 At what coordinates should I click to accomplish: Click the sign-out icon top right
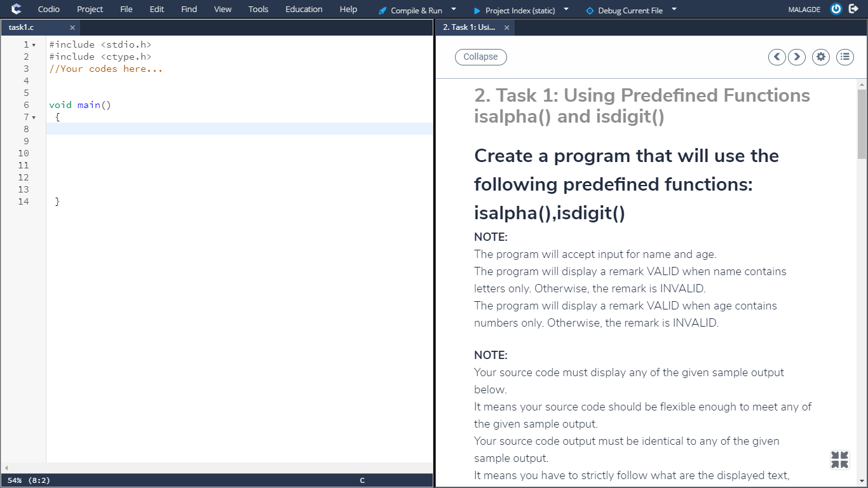(x=853, y=9)
